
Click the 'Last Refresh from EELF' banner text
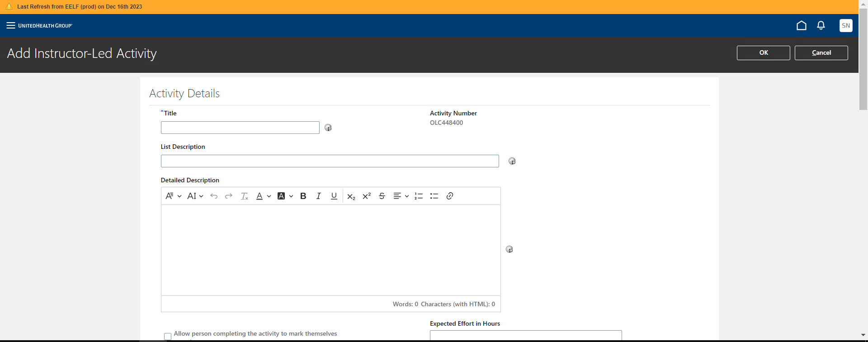coord(80,7)
